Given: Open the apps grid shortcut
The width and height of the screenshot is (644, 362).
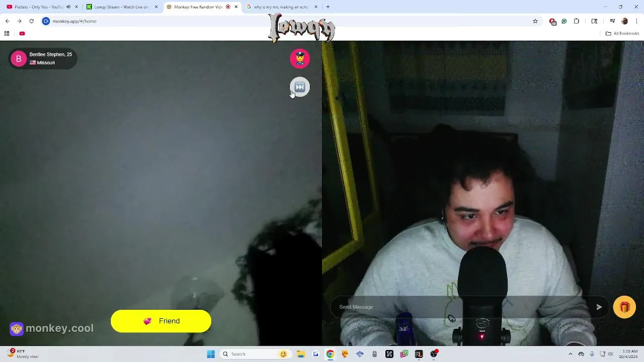Looking at the screenshot, I should 7,34.
